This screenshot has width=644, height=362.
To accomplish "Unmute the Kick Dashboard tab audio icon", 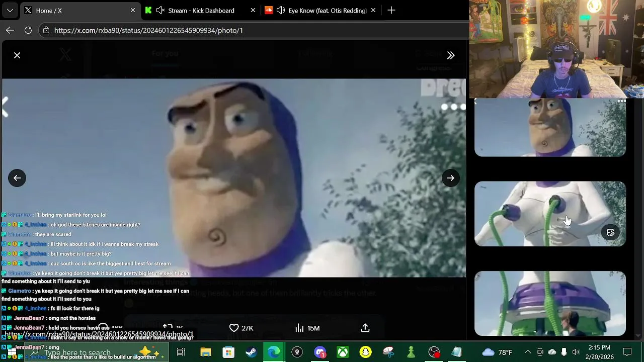I will click(160, 10).
